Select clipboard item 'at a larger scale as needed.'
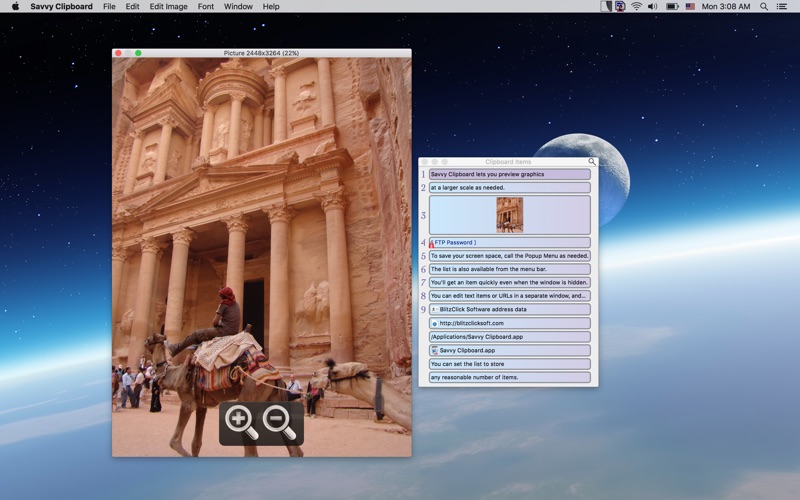The width and height of the screenshot is (800, 500). click(510, 188)
